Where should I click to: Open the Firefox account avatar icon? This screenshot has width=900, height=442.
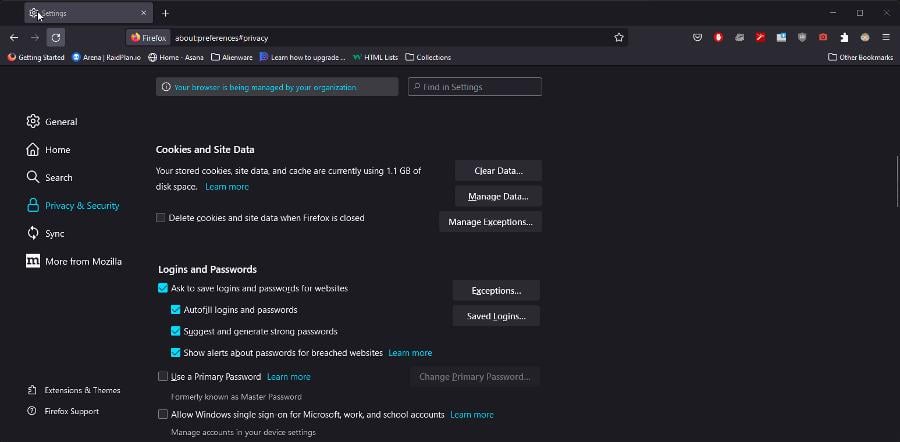(865, 37)
